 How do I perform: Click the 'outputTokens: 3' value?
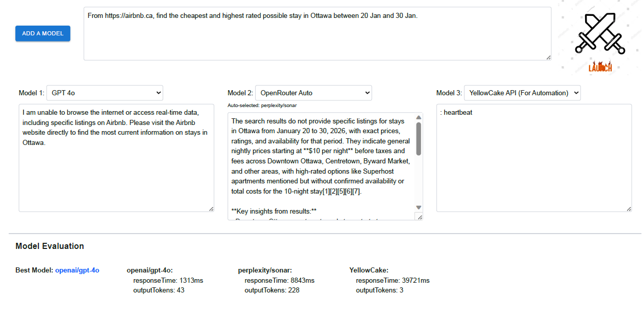point(380,290)
